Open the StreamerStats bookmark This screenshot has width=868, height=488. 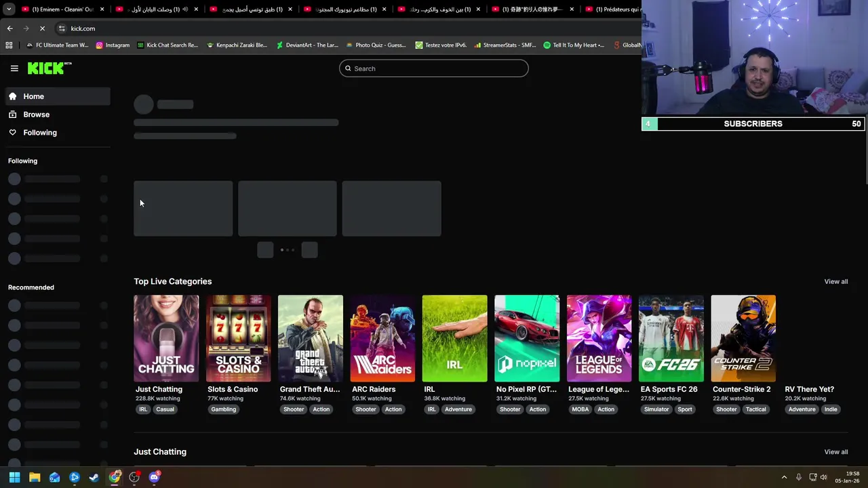pos(505,45)
